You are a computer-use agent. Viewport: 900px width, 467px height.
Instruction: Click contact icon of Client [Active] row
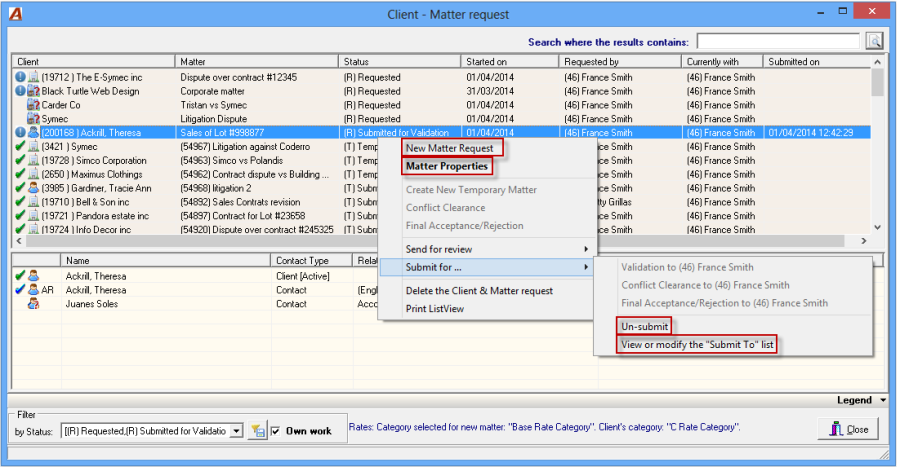(x=33, y=276)
